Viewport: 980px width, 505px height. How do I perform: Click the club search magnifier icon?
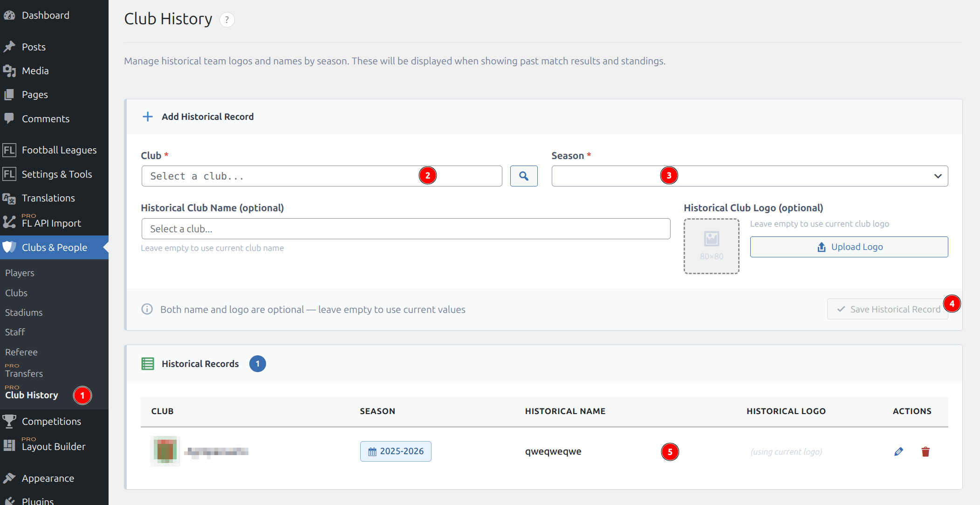tap(523, 176)
